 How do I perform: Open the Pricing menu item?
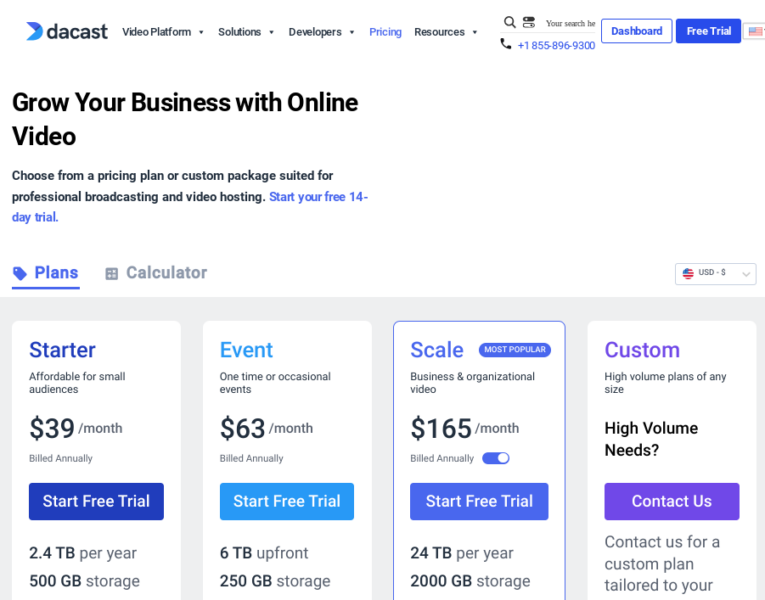(x=385, y=32)
